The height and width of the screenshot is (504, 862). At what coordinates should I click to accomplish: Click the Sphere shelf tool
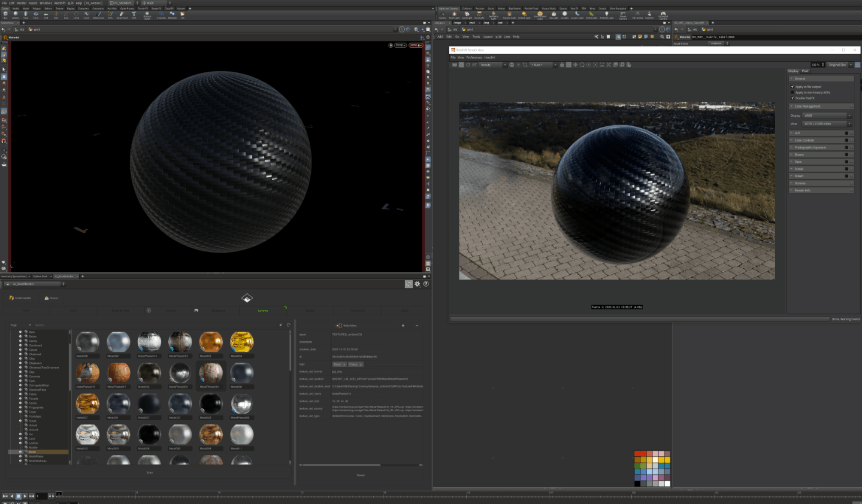pos(16,14)
